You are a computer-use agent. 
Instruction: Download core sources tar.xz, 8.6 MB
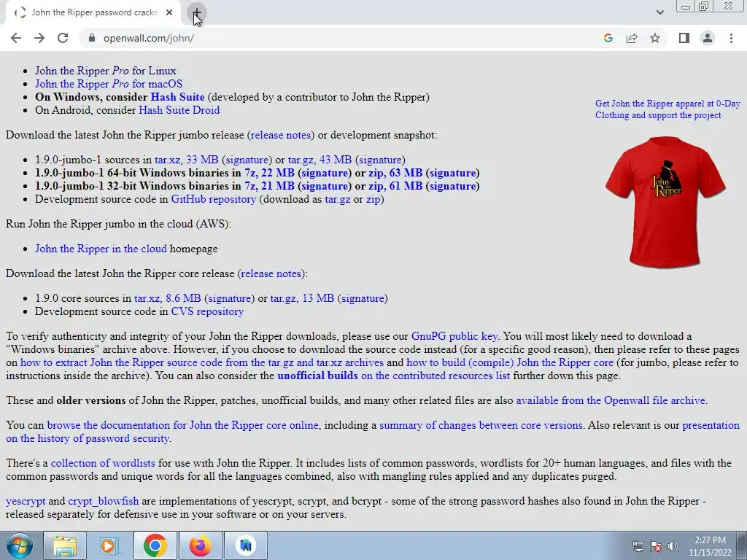[167, 298]
